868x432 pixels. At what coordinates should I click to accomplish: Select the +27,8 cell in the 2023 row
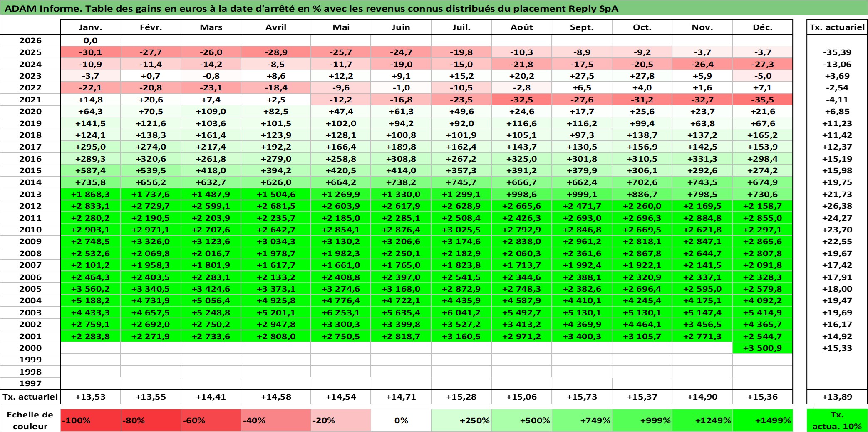coord(642,76)
